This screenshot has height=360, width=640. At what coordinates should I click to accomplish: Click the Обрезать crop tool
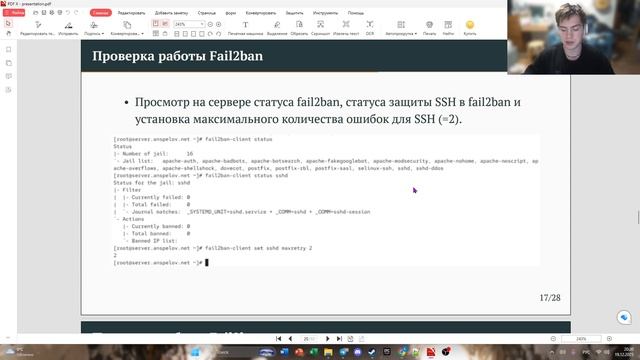tap(299, 28)
